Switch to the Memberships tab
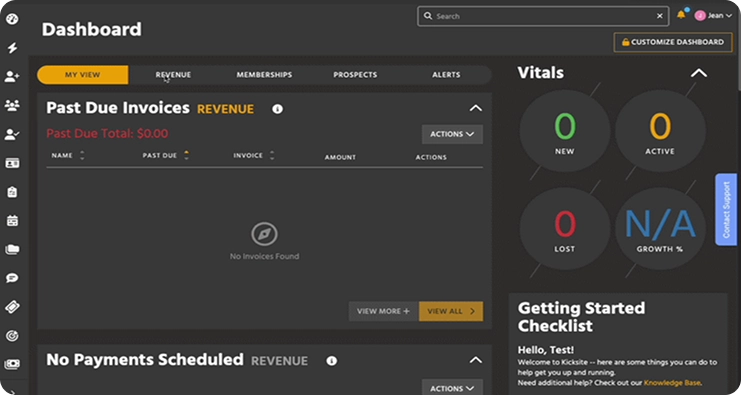Viewport: 741px width, 395px height. coord(264,75)
